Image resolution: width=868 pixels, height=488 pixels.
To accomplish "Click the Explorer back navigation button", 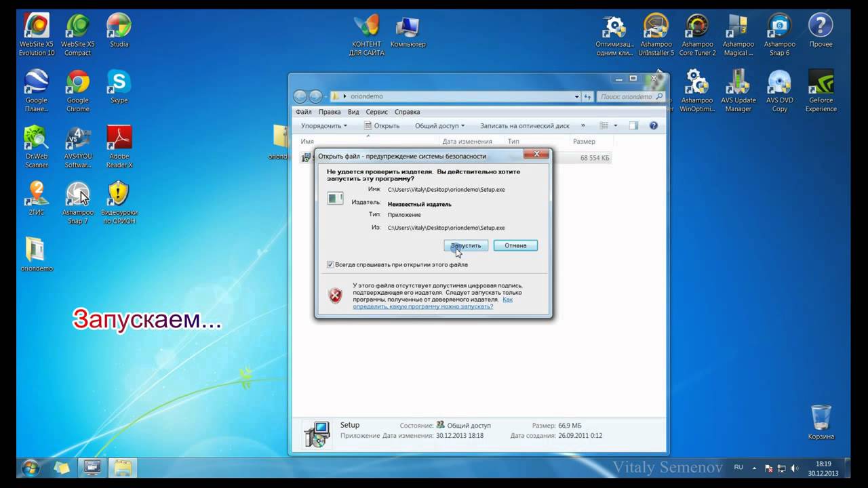I will pos(301,96).
